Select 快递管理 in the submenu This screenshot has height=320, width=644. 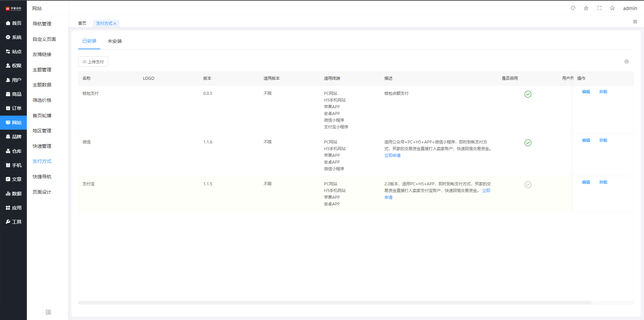click(x=42, y=146)
